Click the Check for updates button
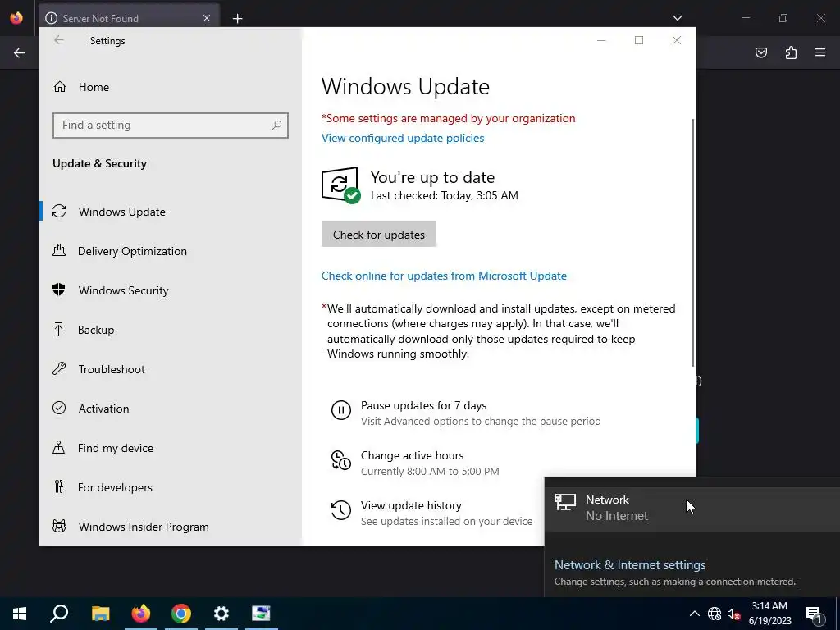 (x=379, y=235)
